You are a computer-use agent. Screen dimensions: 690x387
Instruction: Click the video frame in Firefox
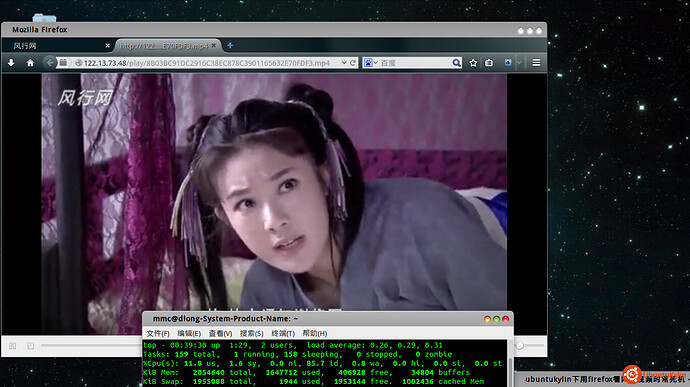tap(274, 192)
